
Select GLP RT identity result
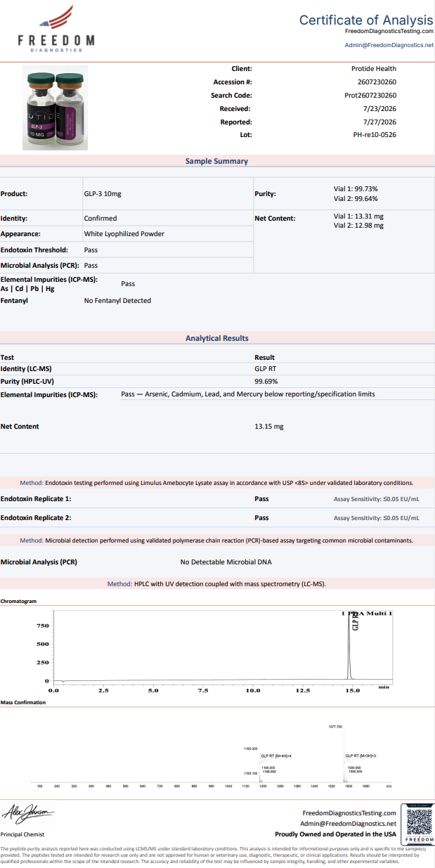click(266, 368)
